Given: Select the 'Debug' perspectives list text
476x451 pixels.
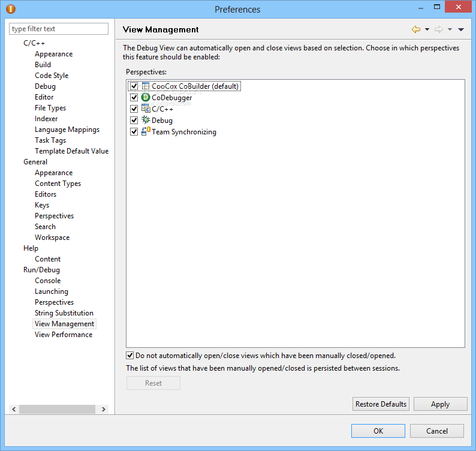Looking at the screenshot, I should [162, 121].
